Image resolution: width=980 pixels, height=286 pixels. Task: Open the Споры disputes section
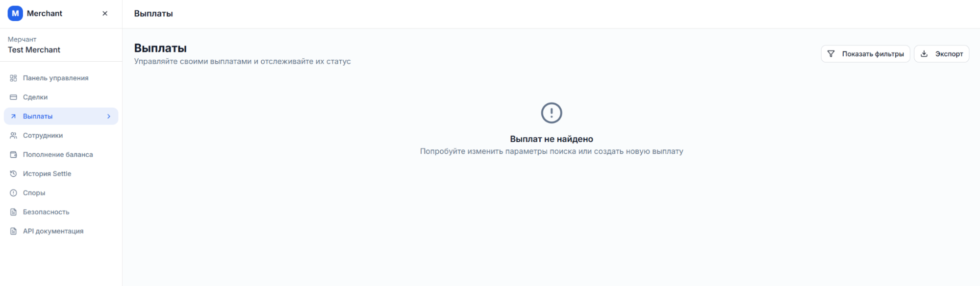pos(34,192)
